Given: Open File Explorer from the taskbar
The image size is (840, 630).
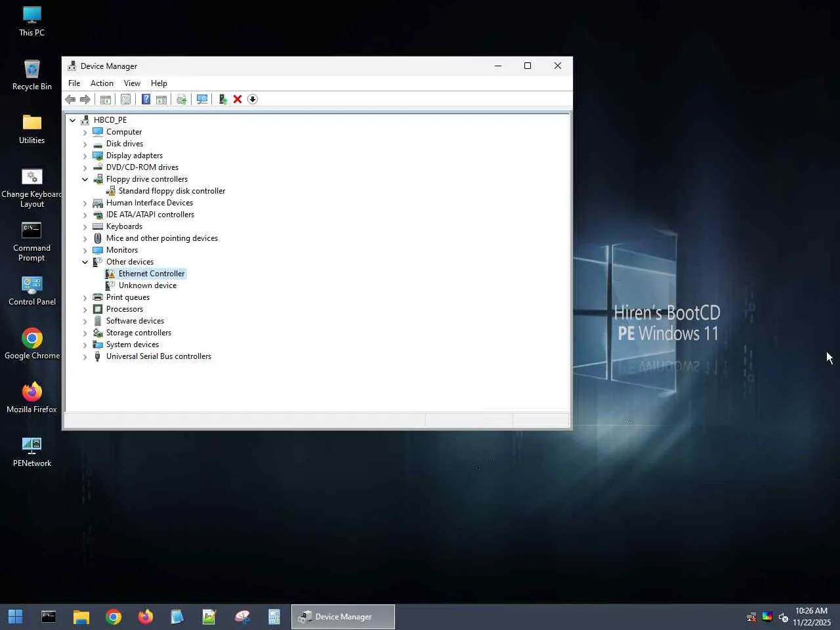Looking at the screenshot, I should click(81, 617).
